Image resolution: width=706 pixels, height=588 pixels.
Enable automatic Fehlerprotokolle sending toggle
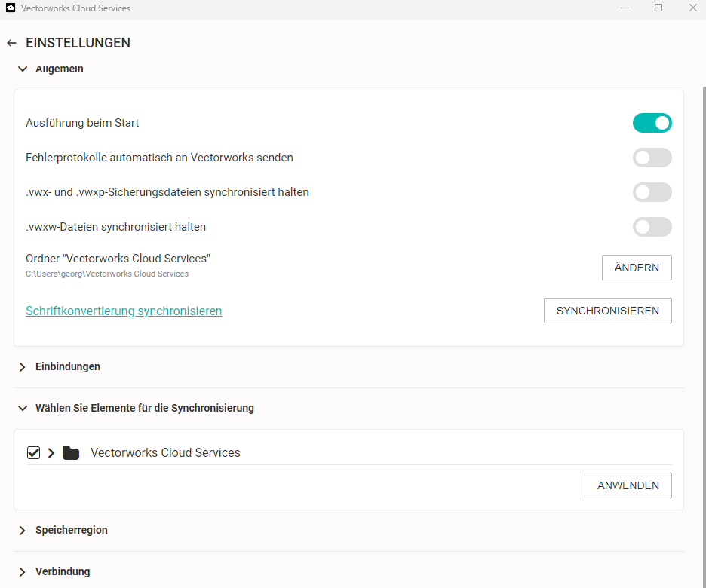click(652, 158)
